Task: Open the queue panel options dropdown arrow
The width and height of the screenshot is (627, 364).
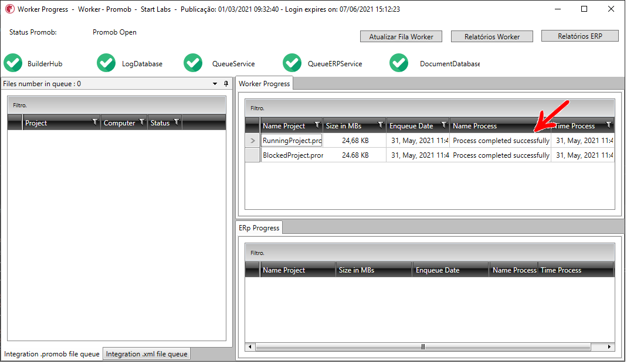Action: click(x=215, y=83)
